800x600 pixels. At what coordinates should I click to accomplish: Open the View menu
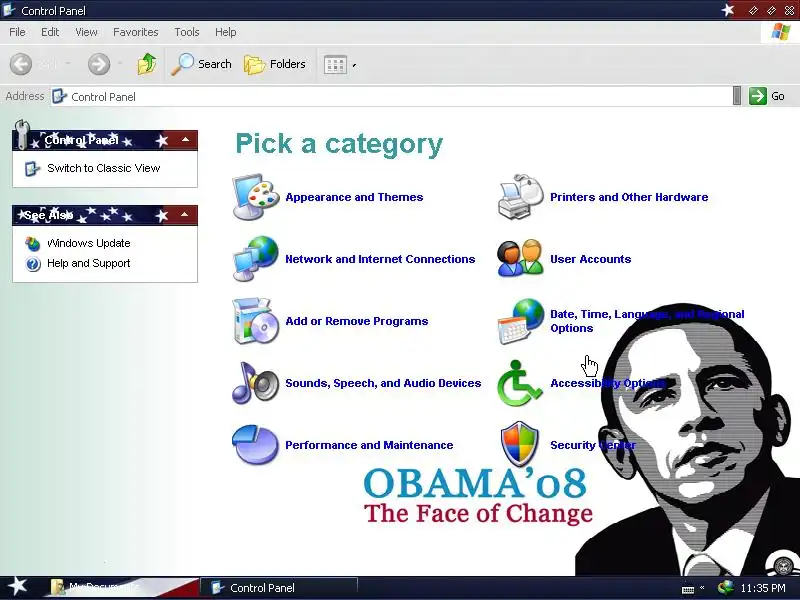click(x=86, y=32)
